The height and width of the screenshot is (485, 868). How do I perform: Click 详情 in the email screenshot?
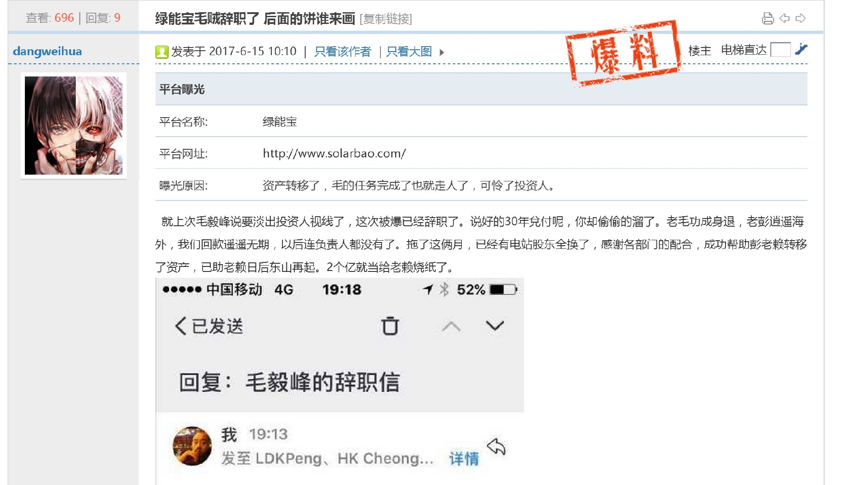point(464,458)
